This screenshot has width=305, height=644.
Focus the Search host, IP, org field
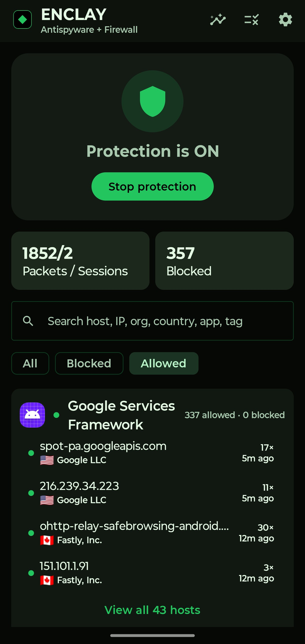[x=152, y=321]
